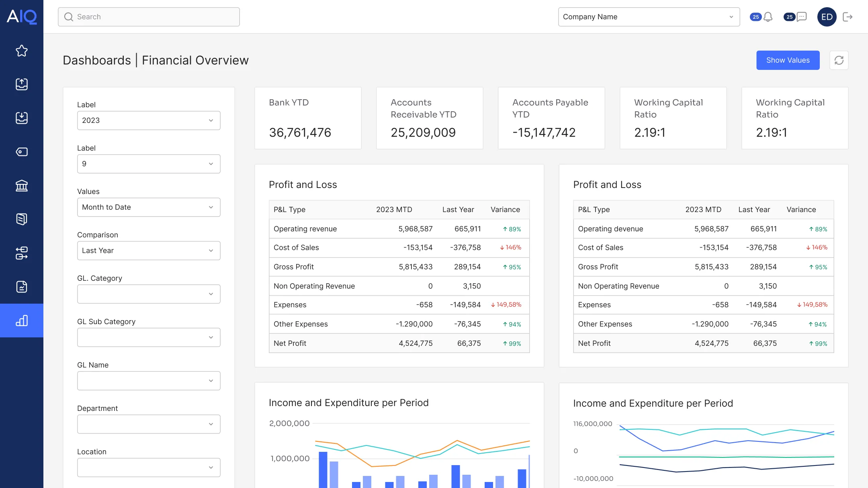Expand the Last Year Comparison dropdown

coord(149,251)
